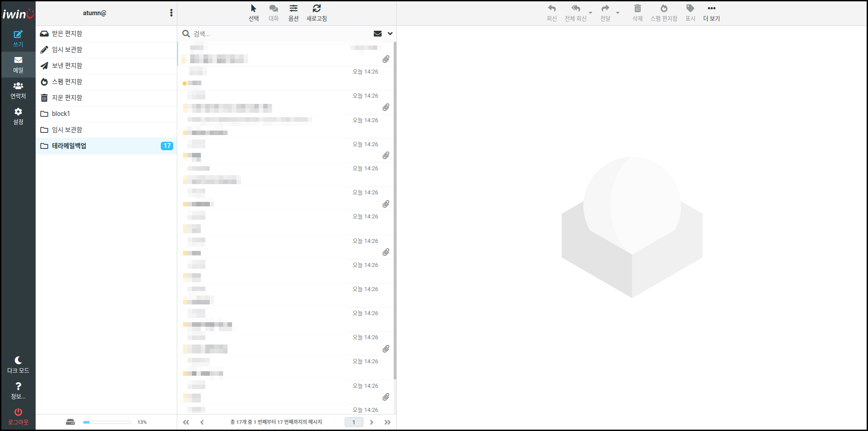Click the search magnifier icon

(x=186, y=33)
